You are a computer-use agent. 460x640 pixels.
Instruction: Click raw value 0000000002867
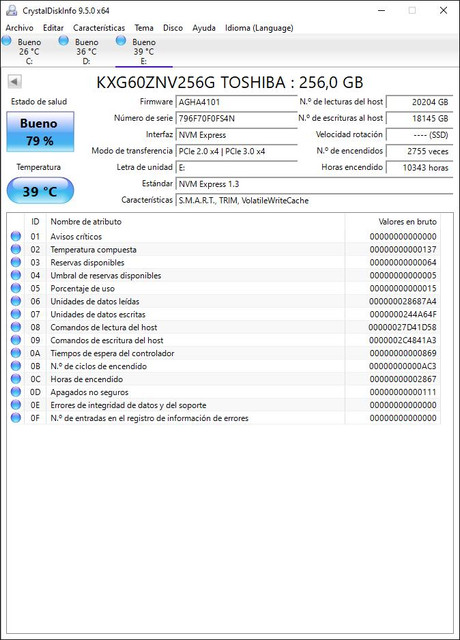(x=403, y=379)
